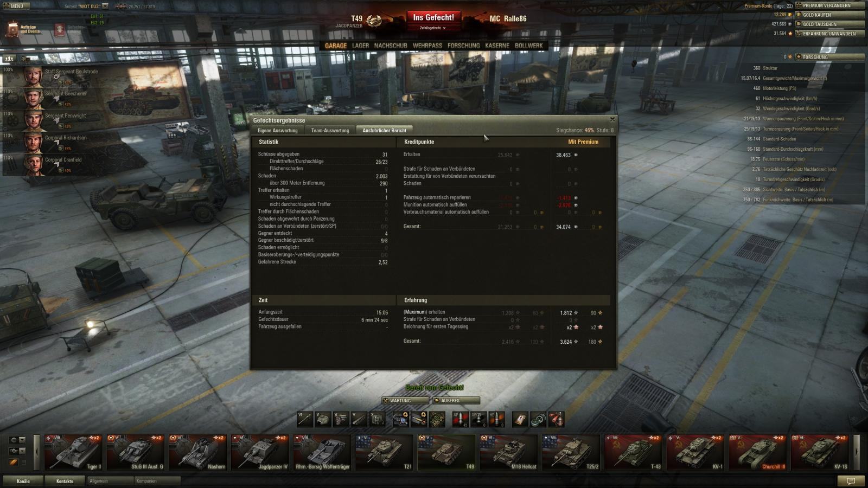Click the Ins Gefecht! battle button

click(x=433, y=21)
